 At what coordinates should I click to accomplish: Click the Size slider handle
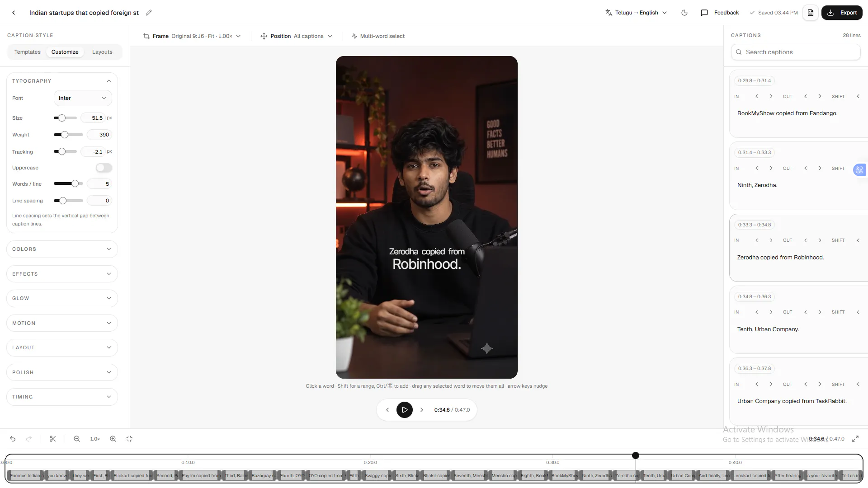pyautogui.click(x=62, y=118)
